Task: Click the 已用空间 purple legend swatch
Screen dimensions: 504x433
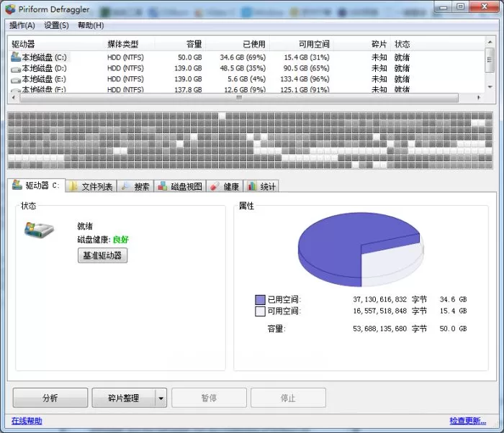Action: [x=260, y=300]
